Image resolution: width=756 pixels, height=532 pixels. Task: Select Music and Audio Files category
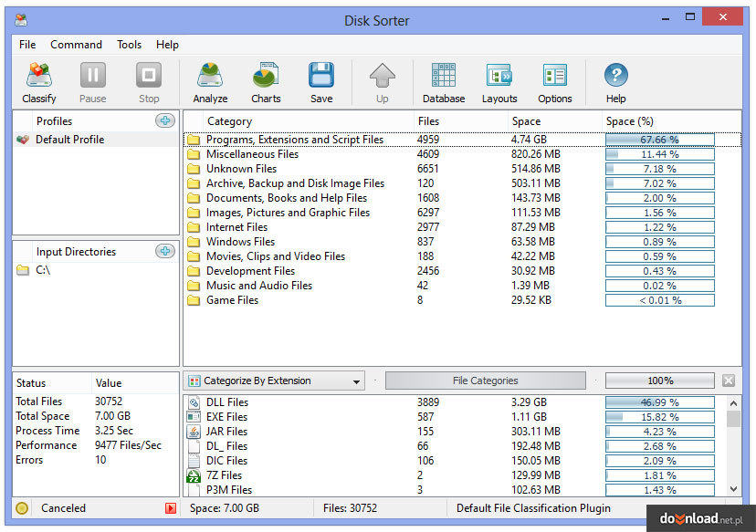(x=462, y=286)
